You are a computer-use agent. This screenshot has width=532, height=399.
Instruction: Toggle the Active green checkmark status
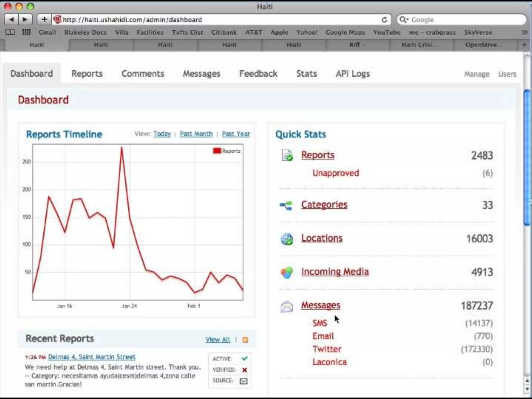[x=244, y=358]
